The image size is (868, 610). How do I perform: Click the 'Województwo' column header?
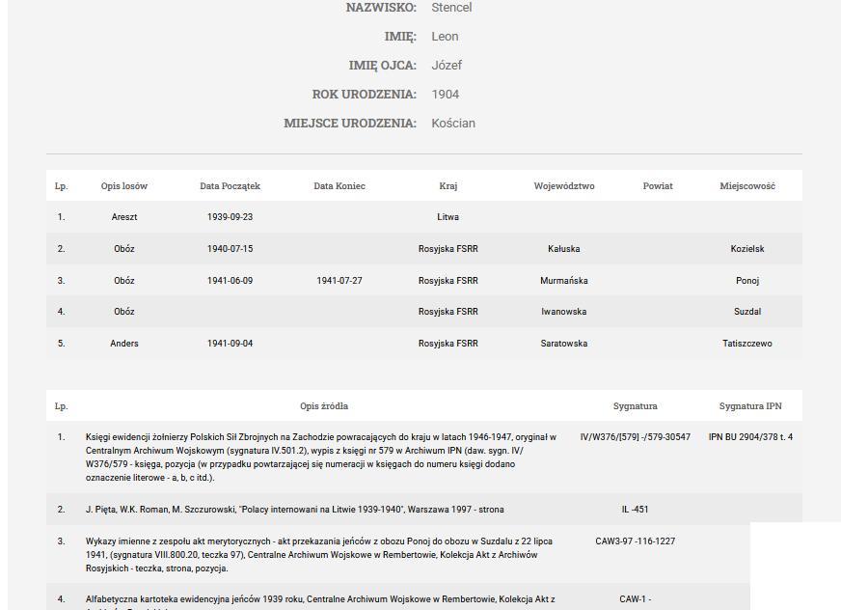pyautogui.click(x=564, y=186)
